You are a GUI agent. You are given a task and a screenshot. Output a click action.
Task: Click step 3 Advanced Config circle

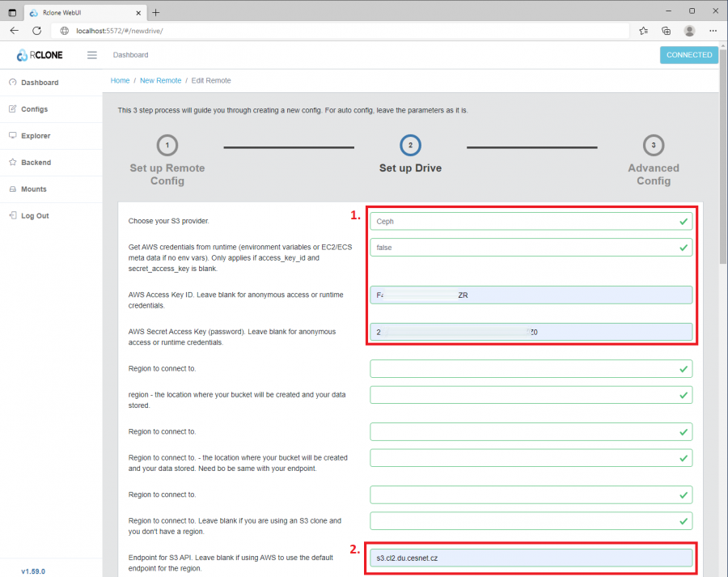click(x=653, y=146)
